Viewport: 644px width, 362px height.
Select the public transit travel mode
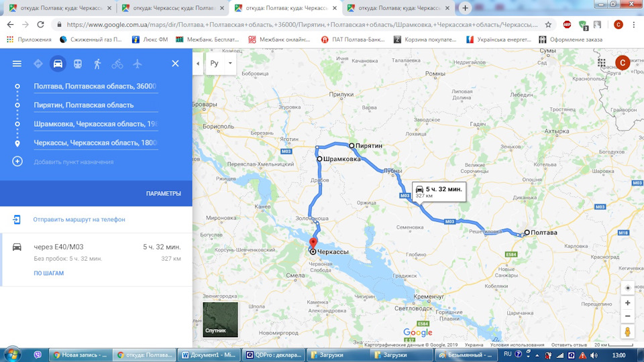(78, 64)
